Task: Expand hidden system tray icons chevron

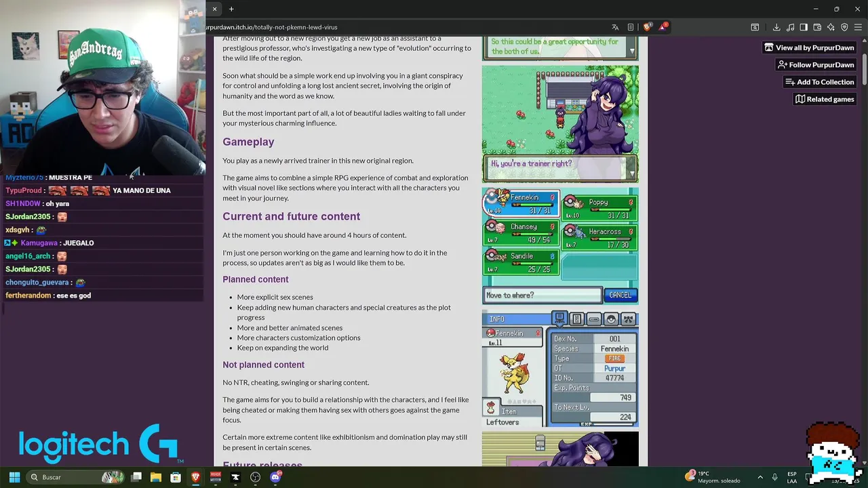Action: pos(760,477)
